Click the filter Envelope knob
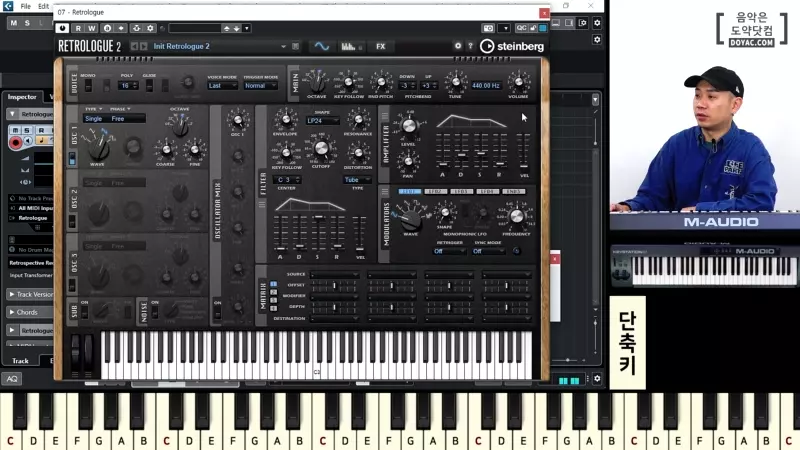 (x=285, y=119)
